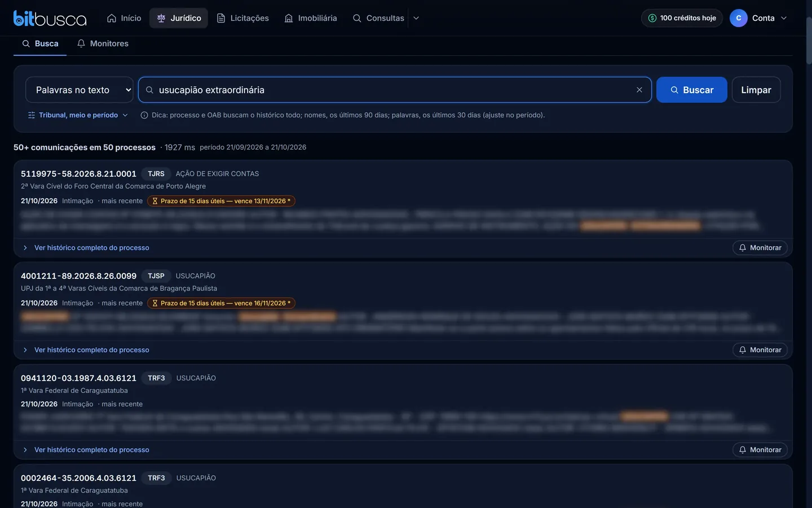Open the Imobiliária section
This screenshot has height=508, width=812.
[311, 18]
